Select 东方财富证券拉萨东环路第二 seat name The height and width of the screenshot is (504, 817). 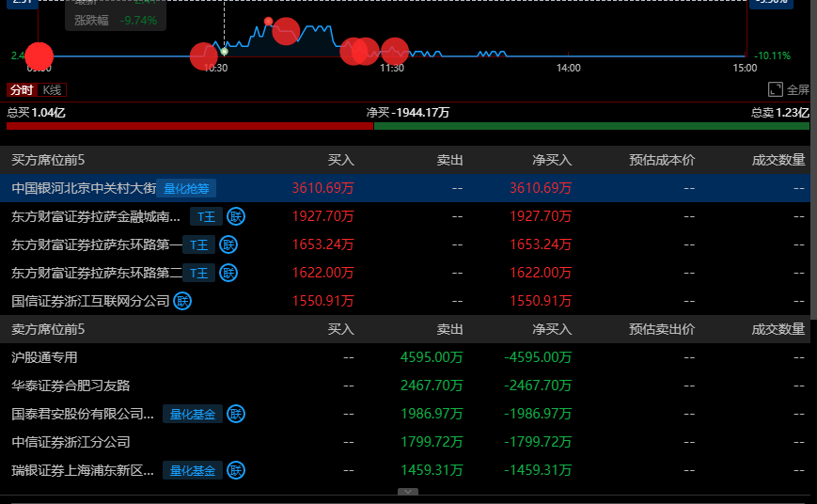(x=97, y=273)
